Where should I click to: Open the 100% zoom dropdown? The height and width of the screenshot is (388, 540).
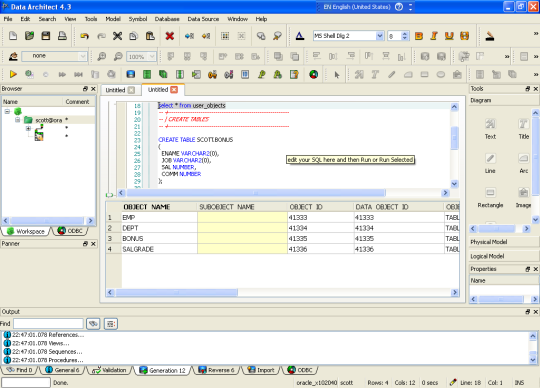(x=152, y=56)
